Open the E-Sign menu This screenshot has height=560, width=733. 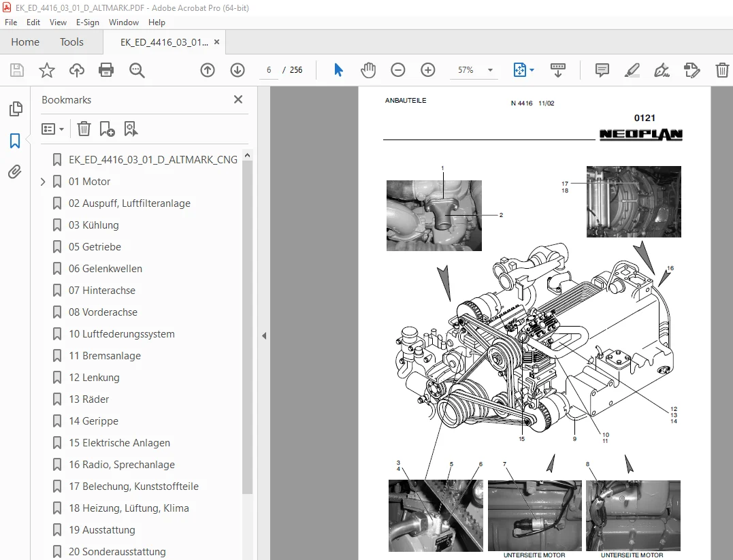87,22
